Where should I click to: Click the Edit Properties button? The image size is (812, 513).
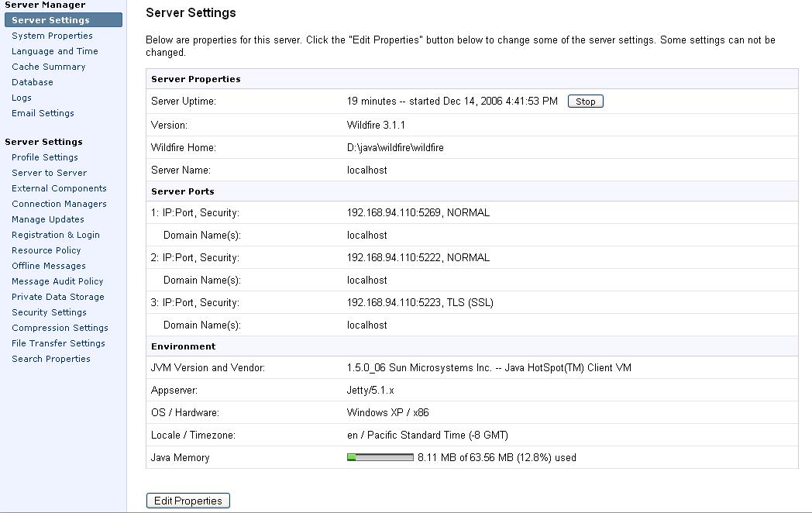188,501
